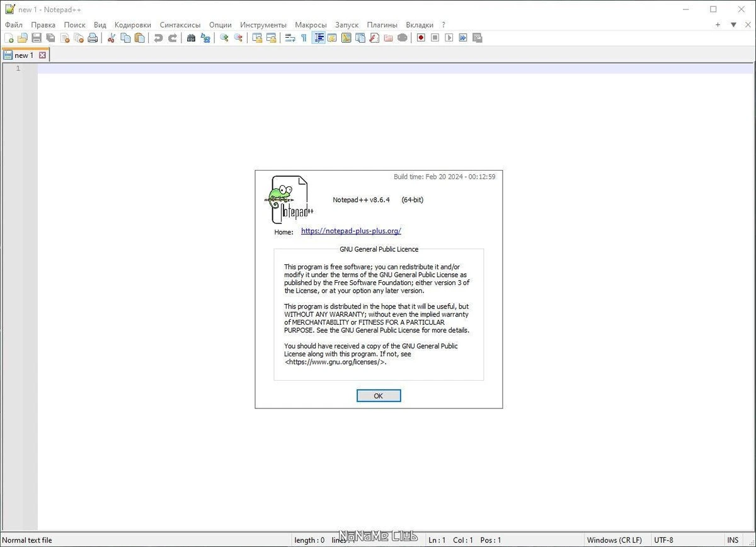Open the document list dropdown arrow in menu bar

click(733, 25)
